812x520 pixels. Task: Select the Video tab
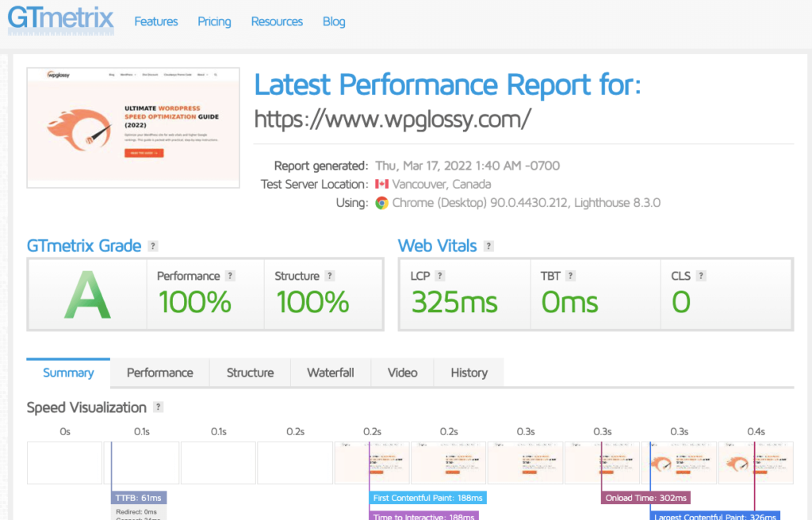click(x=402, y=373)
